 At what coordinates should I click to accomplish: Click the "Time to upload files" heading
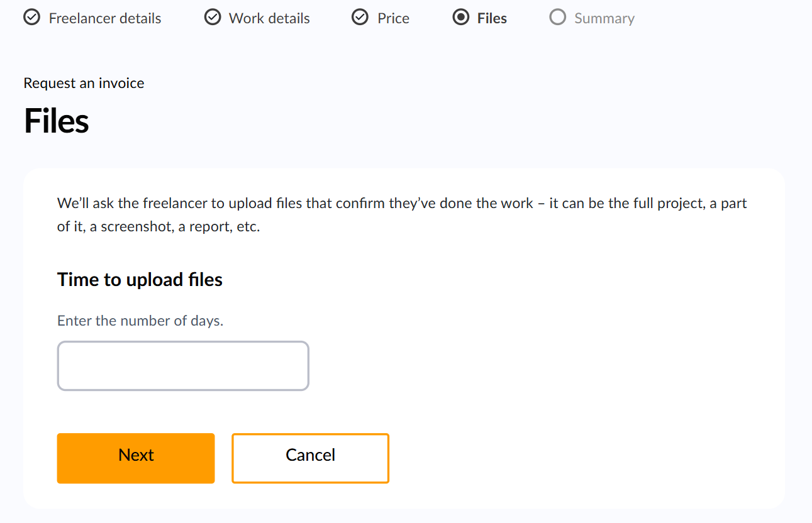click(x=140, y=280)
